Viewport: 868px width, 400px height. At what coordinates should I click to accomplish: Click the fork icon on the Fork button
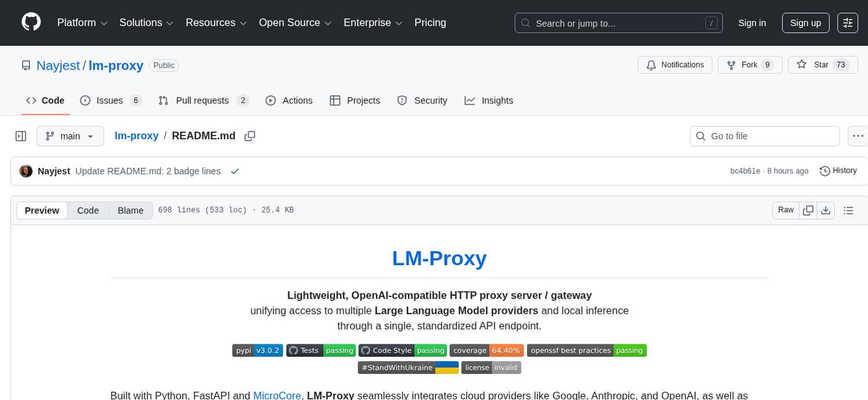click(731, 65)
